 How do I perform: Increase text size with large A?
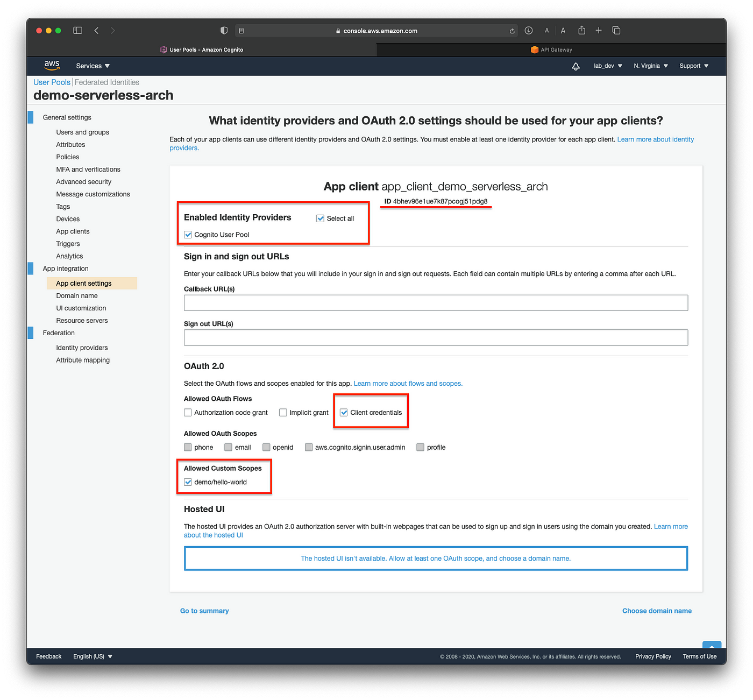pos(563,31)
